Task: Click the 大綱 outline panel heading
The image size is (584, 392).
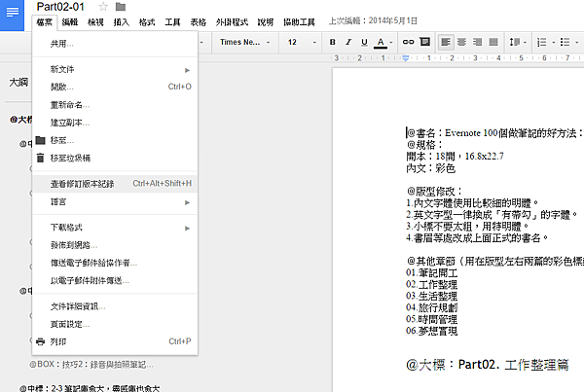Action: point(18,83)
